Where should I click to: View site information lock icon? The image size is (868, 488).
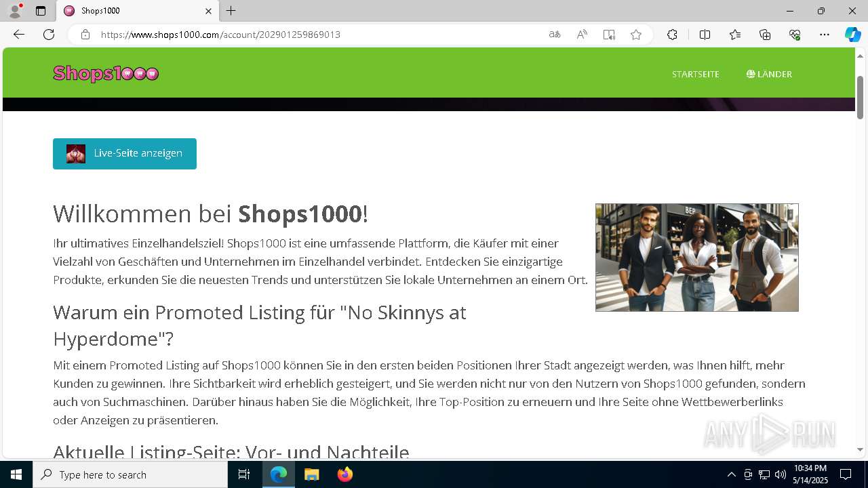85,35
